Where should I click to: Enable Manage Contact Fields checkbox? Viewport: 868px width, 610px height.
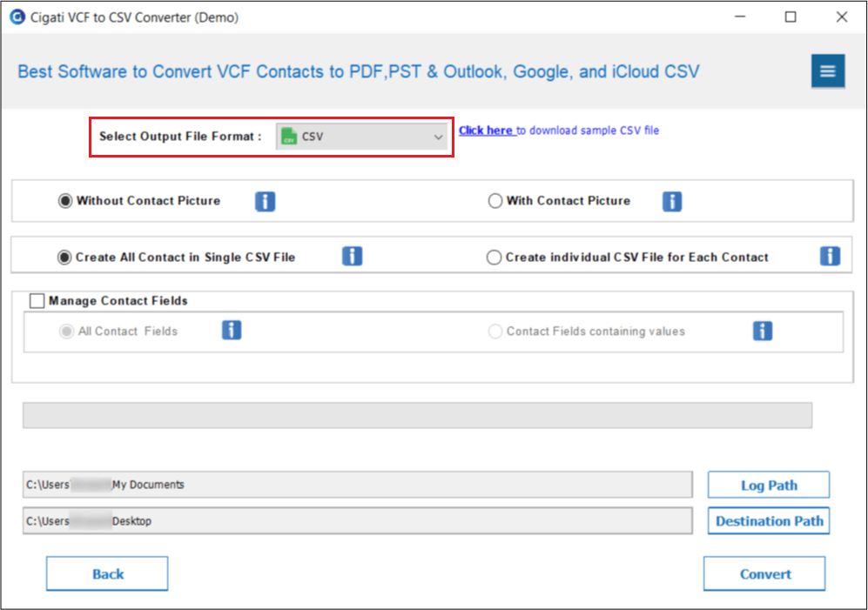click(x=37, y=300)
